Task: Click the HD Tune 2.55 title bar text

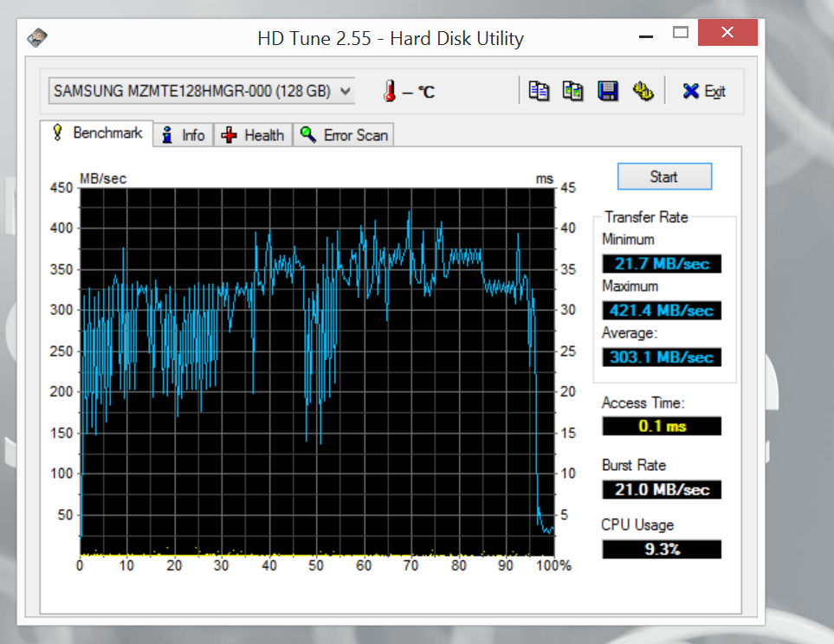Action: pos(391,38)
